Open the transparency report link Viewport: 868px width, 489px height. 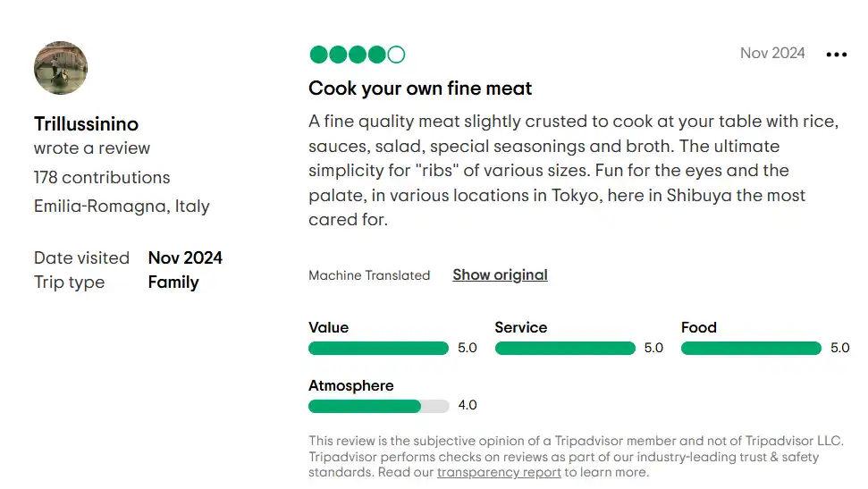click(499, 472)
